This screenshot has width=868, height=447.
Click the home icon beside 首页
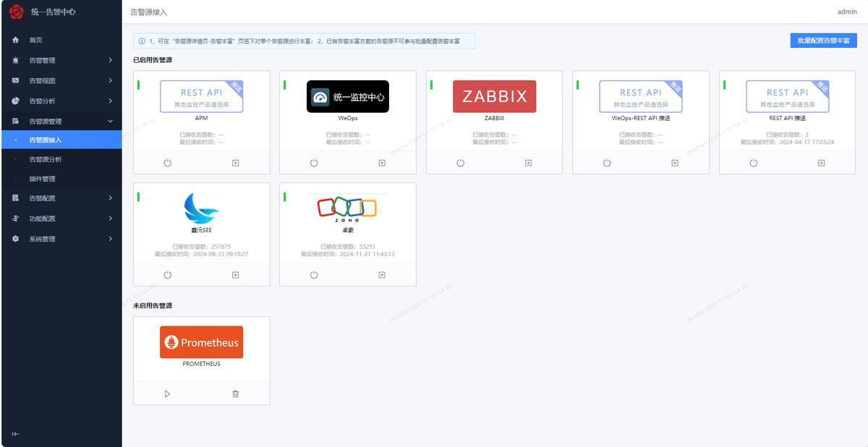(16, 40)
